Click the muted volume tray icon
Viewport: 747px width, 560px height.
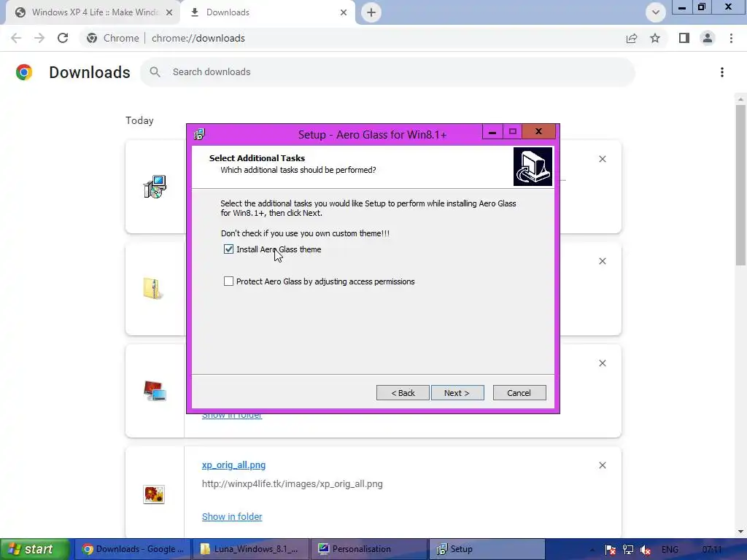coord(646,550)
